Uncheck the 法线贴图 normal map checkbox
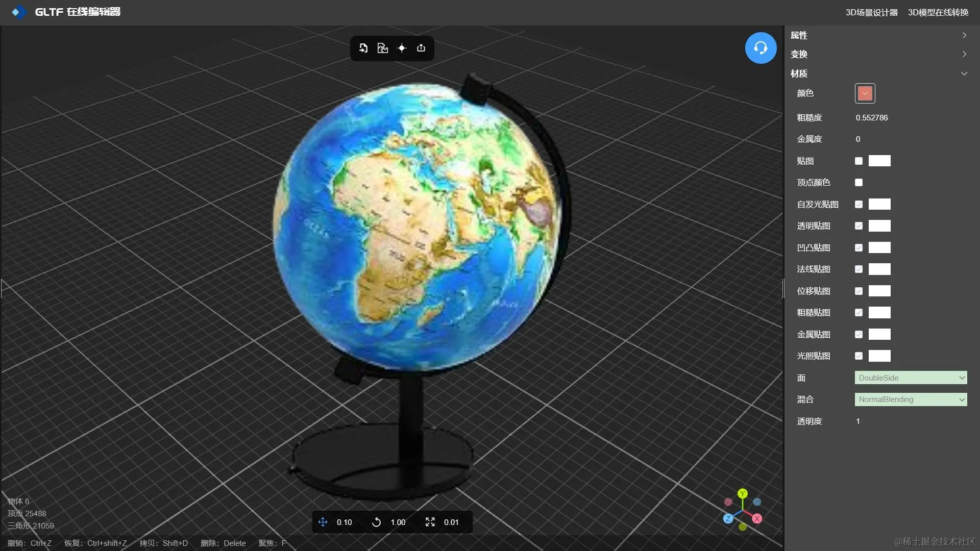This screenshot has height=551, width=980. pos(859,269)
